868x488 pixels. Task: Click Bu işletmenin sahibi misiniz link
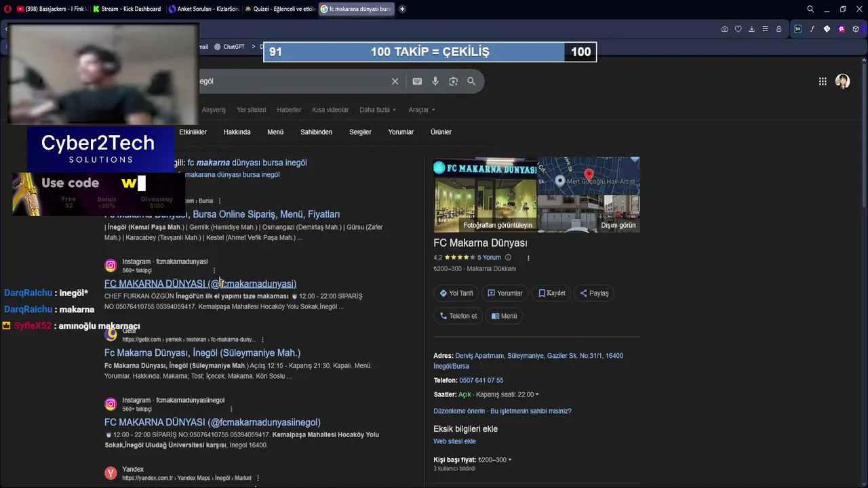[x=530, y=411]
